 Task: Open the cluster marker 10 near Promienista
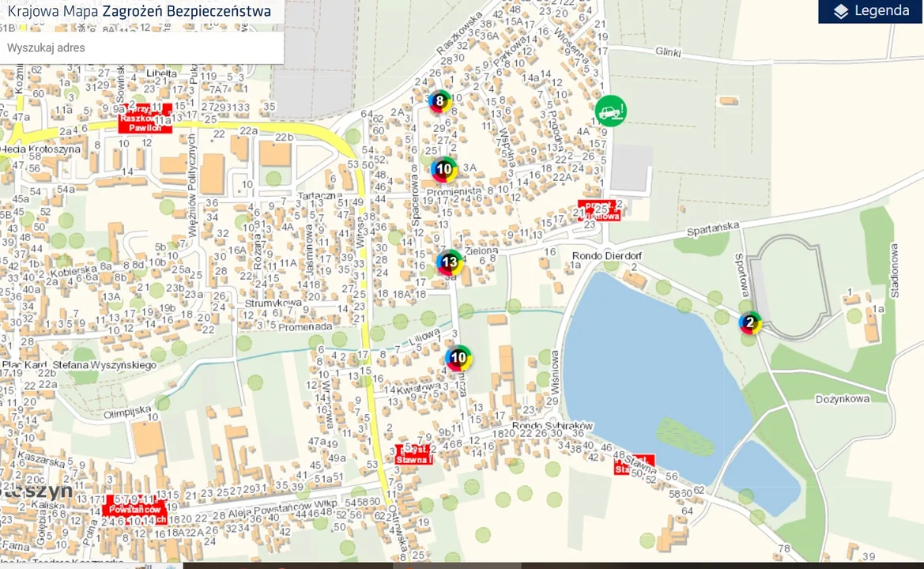(443, 170)
